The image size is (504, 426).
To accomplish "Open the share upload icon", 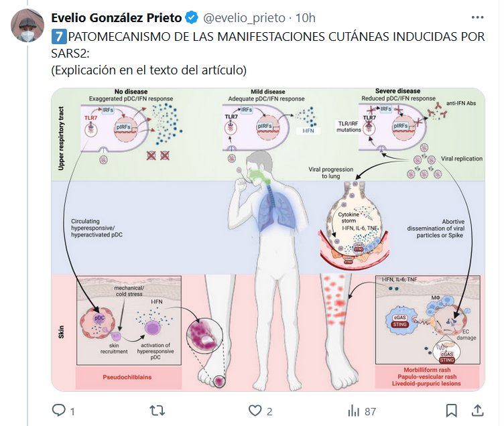I will (478, 410).
